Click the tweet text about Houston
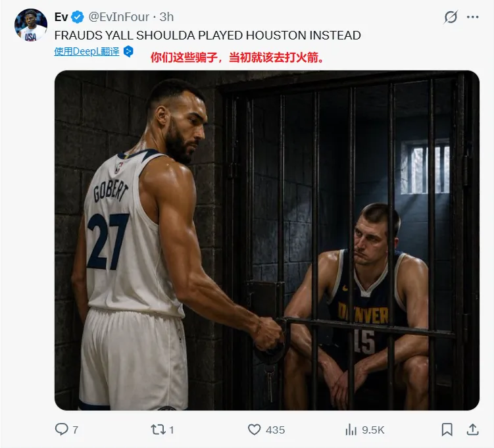The image size is (494, 448). pyautogui.click(x=207, y=36)
